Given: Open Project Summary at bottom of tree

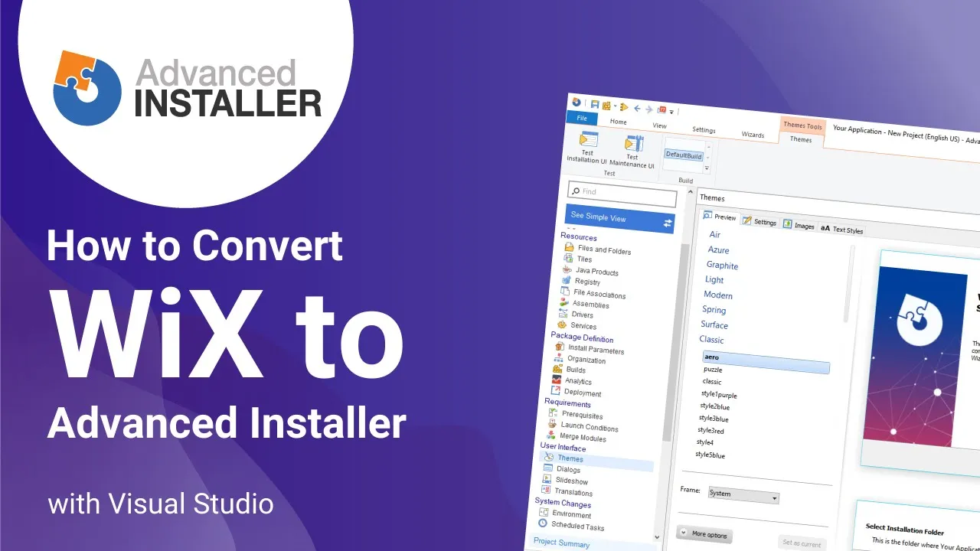Looking at the screenshot, I should pyautogui.click(x=562, y=543).
